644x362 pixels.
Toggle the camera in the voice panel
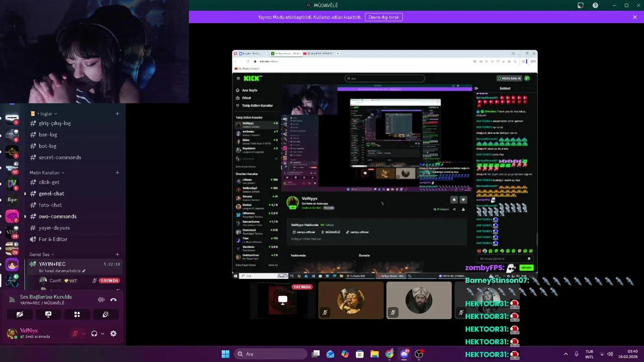(20, 314)
